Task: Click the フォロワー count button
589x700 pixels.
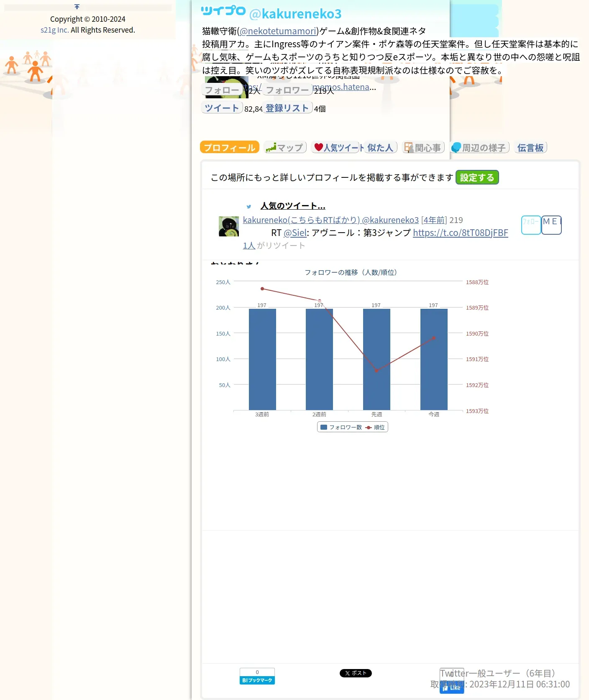Action: point(287,90)
